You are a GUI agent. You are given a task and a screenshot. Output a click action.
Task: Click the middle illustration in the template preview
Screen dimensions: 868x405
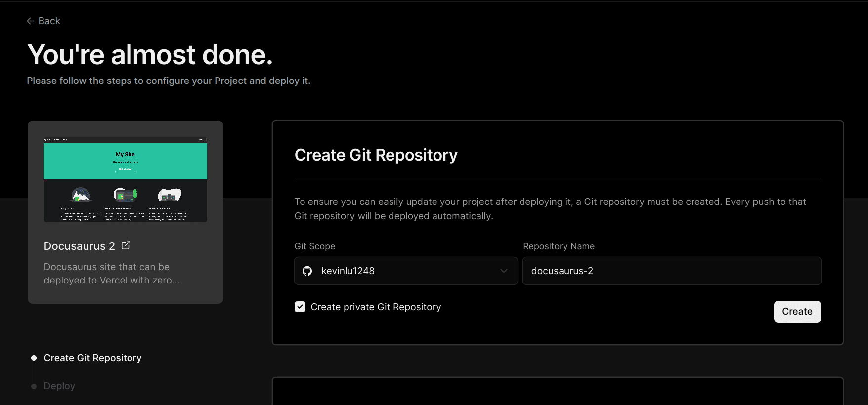(125, 195)
